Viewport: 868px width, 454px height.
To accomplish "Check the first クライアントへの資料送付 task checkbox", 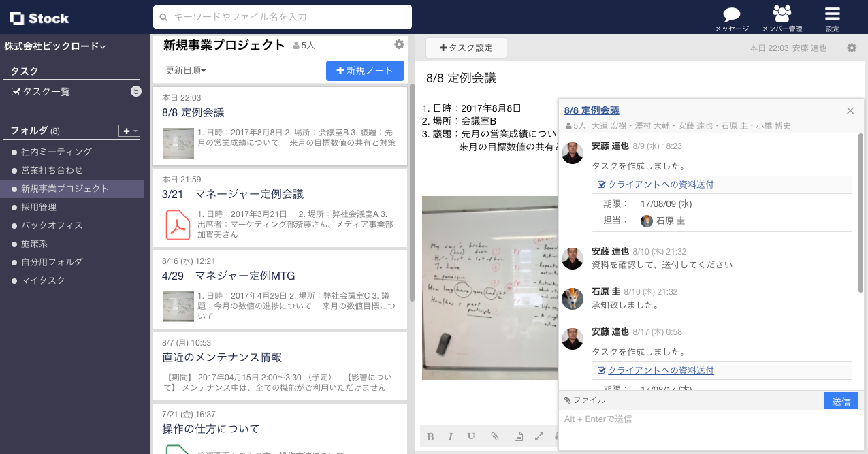I will (602, 184).
